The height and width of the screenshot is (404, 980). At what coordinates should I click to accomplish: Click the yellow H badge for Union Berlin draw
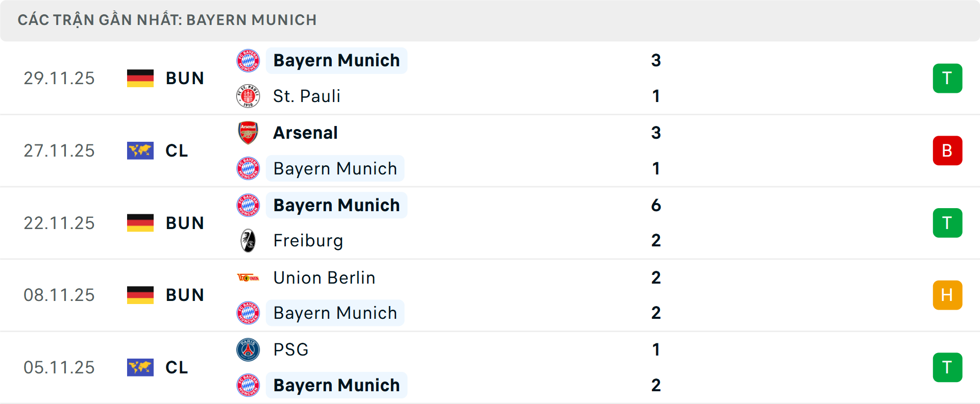947,295
